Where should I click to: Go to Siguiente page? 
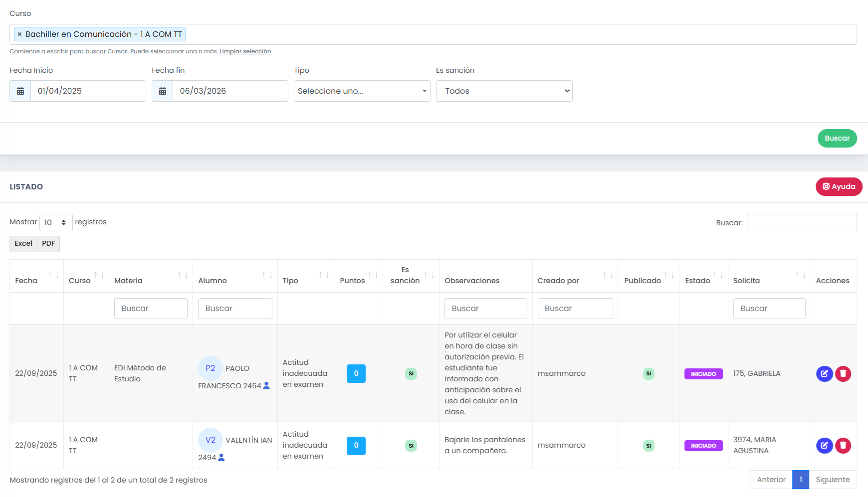833,480
